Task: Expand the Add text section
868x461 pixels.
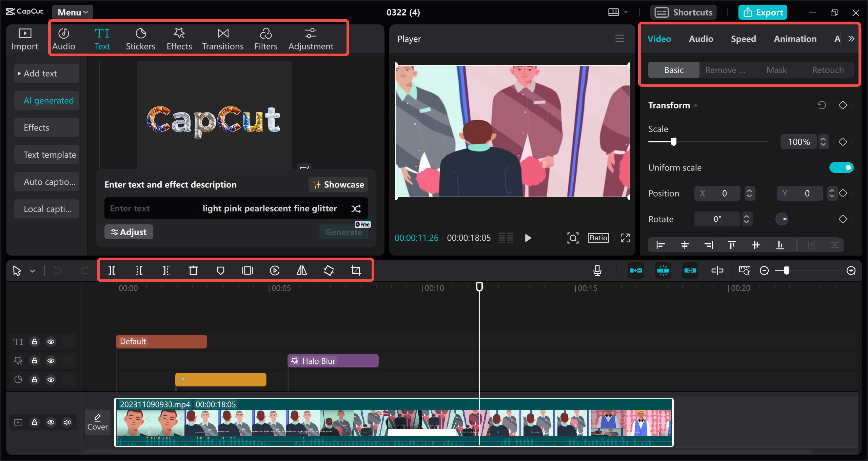Action: point(47,73)
